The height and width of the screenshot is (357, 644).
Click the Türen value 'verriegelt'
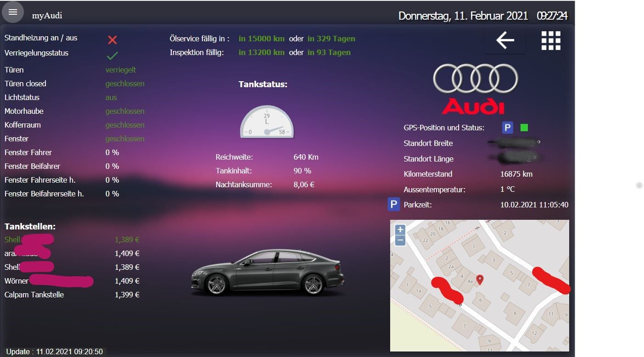(121, 70)
